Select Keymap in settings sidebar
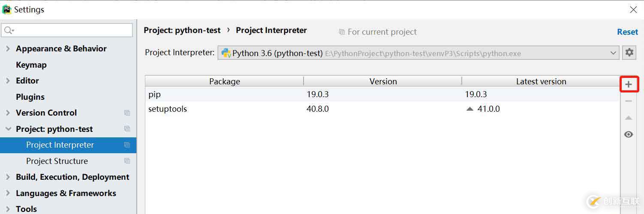Screen dimensions: 644x214 (x=31, y=65)
